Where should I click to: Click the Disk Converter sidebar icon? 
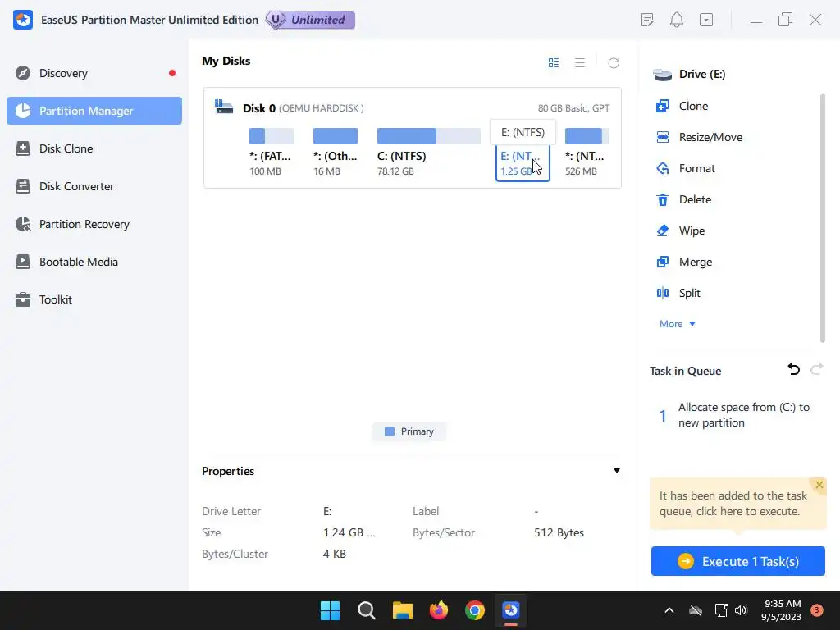tap(23, 186)
